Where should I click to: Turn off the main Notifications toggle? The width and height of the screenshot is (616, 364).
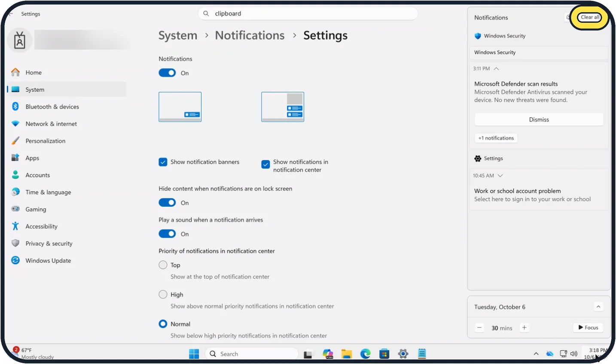click(167, 73)
